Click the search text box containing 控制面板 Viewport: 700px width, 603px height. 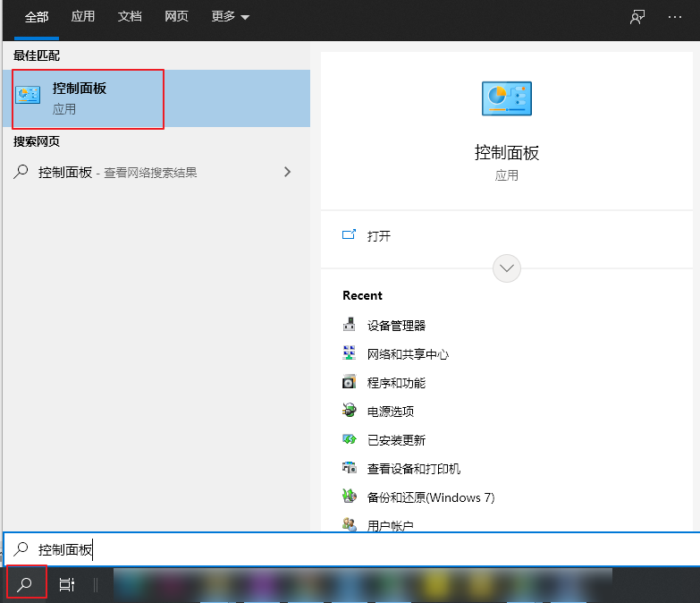[x=358, y=549]
